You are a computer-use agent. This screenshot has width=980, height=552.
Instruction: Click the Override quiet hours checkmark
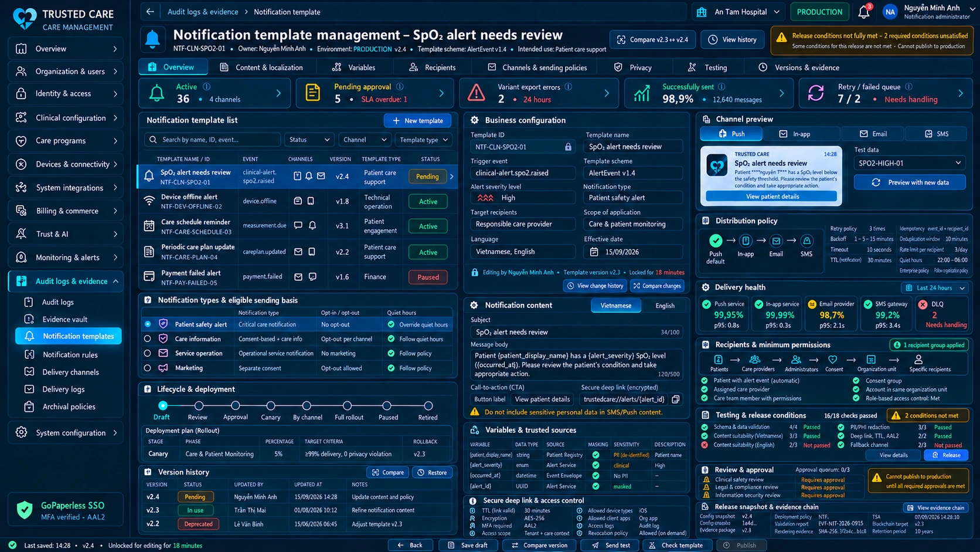tap(391, 324)
